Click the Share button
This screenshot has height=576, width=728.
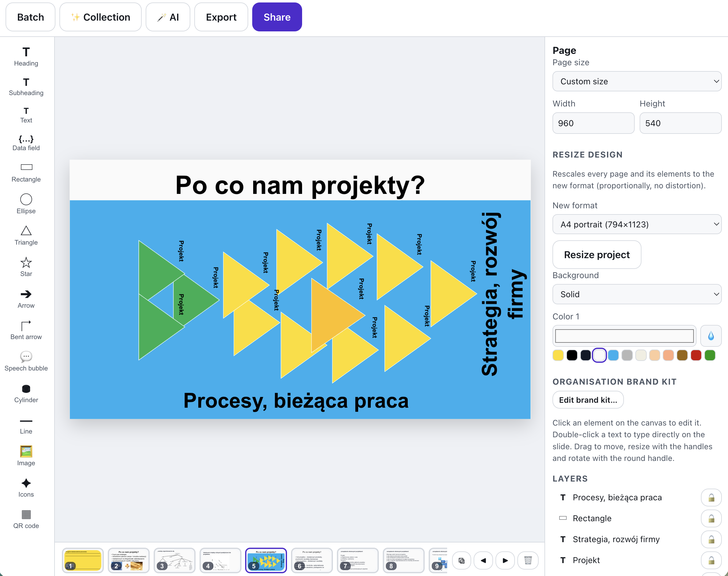[x=277, y=17]
